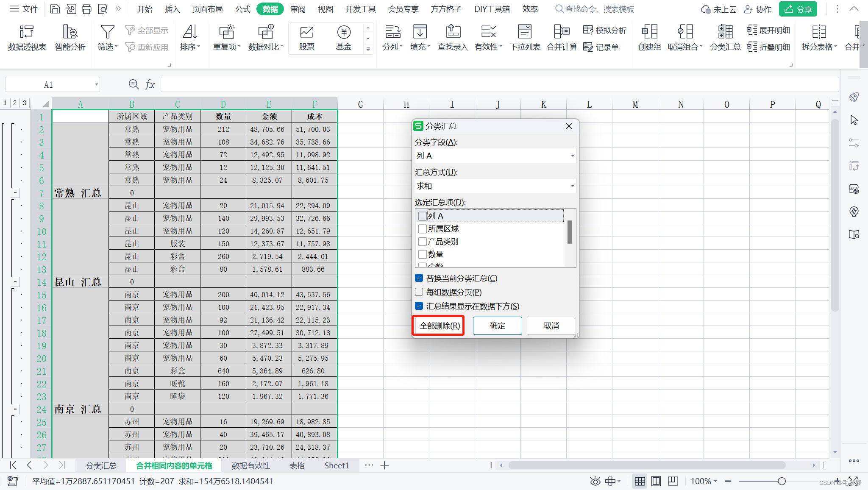
Task: Enable 每组数据分页 checkbox
Action: pos(419,292)
